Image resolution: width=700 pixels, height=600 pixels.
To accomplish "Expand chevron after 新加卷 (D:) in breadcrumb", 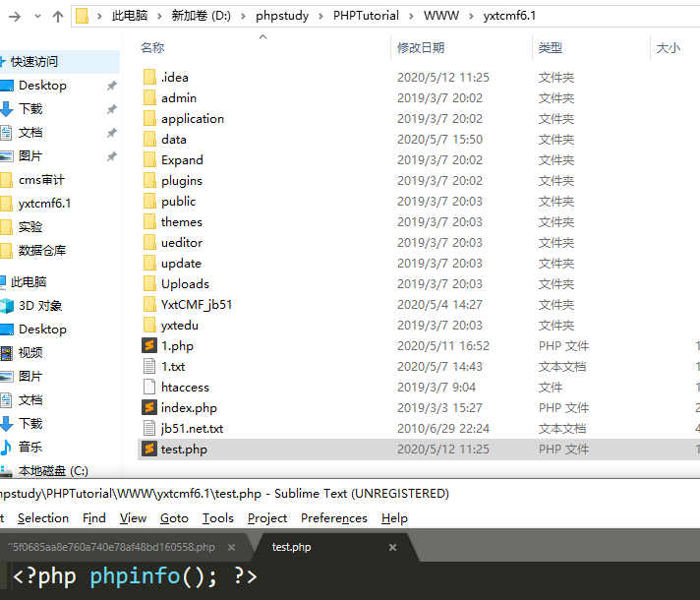I will 243,16.
